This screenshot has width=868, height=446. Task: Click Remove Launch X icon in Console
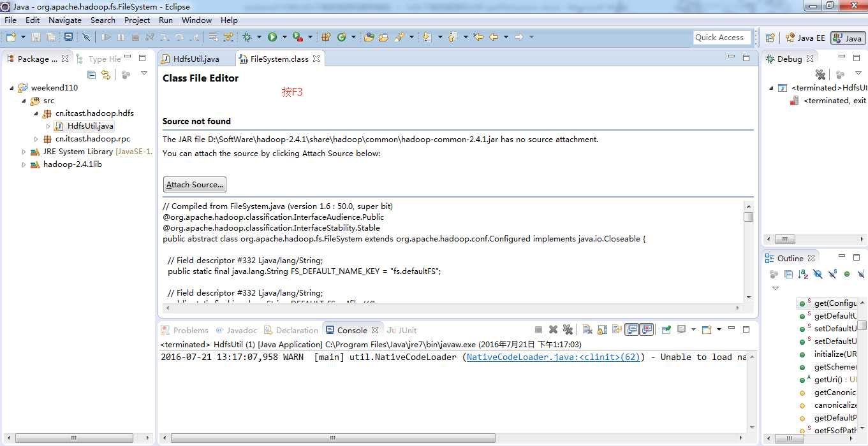[553, 329]
